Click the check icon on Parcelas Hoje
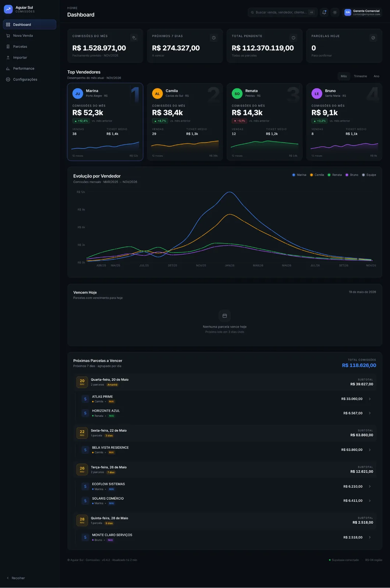The width and height of the screenshot is (390, 588). (x=373, y=38)
